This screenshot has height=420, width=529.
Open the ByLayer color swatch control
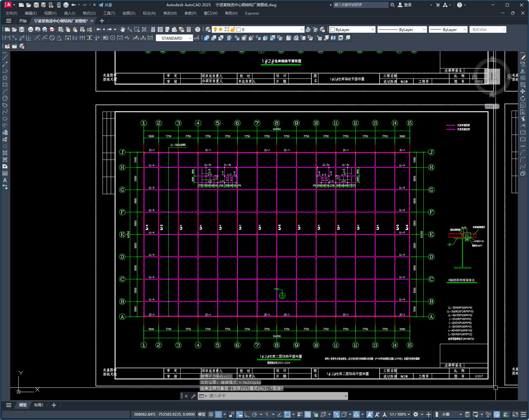click(352, 29)
